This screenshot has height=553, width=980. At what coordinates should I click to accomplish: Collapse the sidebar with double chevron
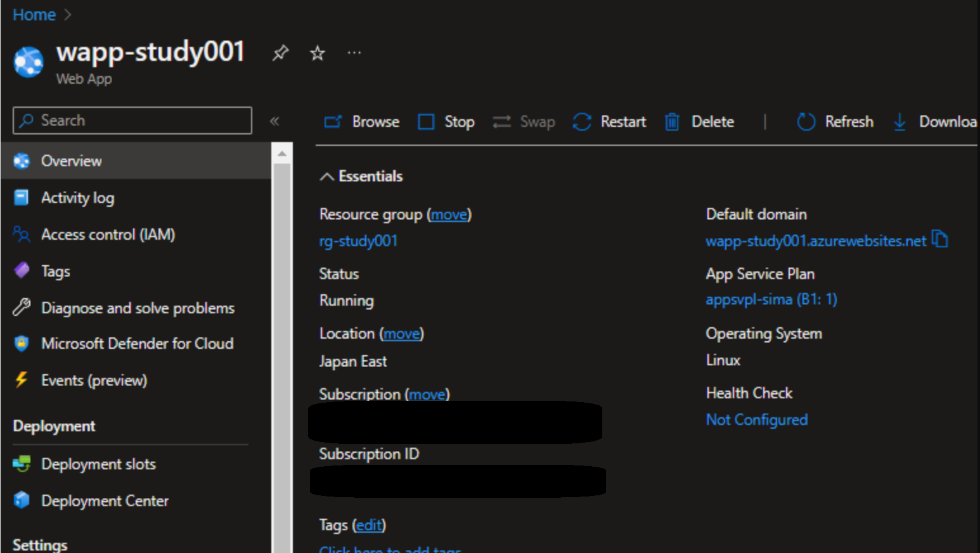pos(274,120)
